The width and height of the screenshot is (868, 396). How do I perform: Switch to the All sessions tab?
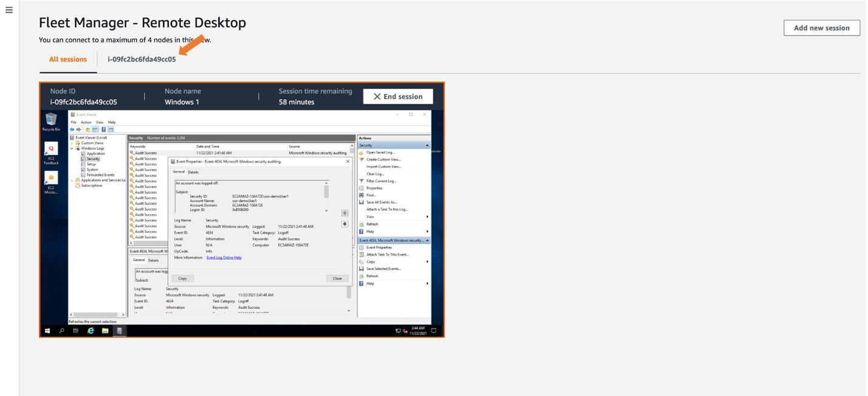67,59
